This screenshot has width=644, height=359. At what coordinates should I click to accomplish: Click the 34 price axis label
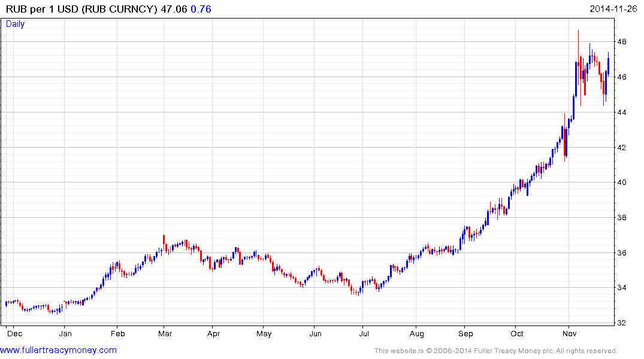621,288
